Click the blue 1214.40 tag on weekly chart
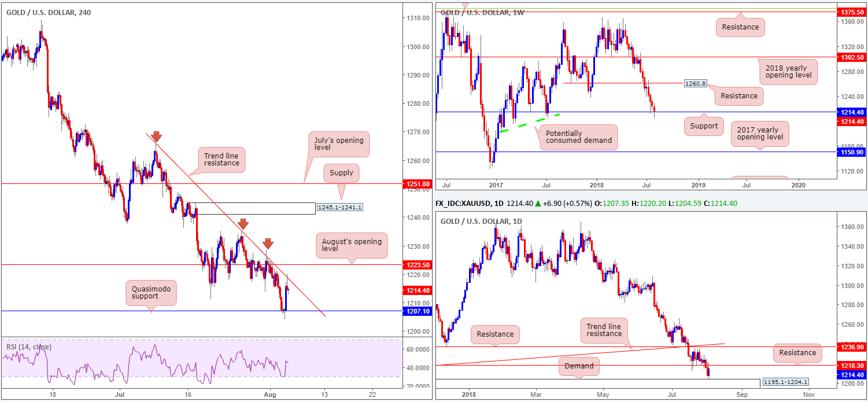Viewport: 868px width, 402px height. 852,112
